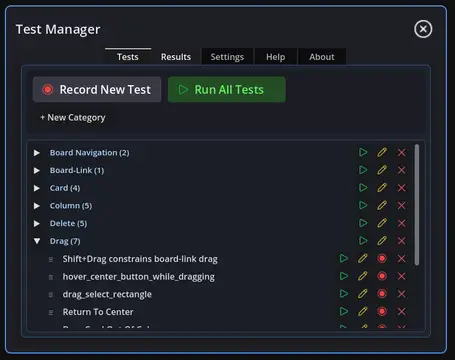Open the Results tab
455x360 pixels.
click(x=176, y=57)
